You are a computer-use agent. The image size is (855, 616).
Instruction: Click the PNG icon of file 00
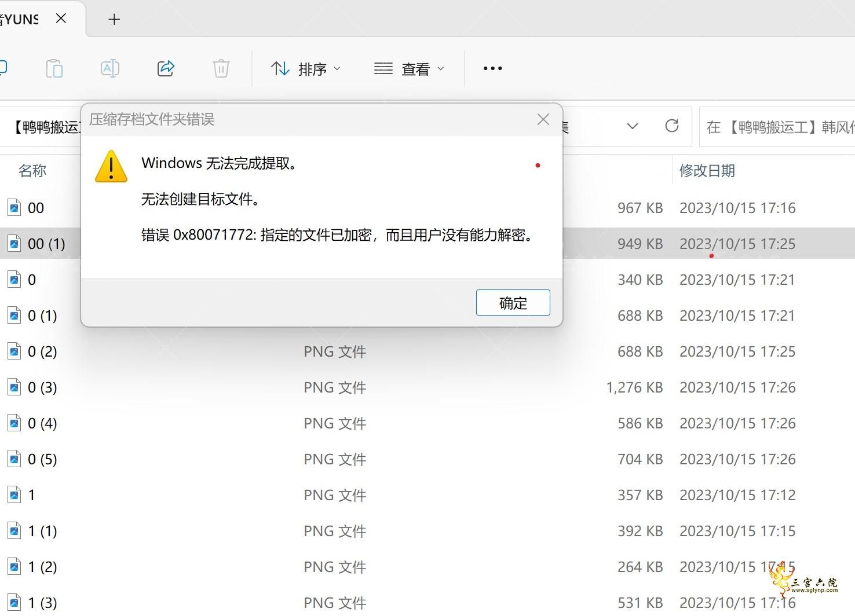14,207
